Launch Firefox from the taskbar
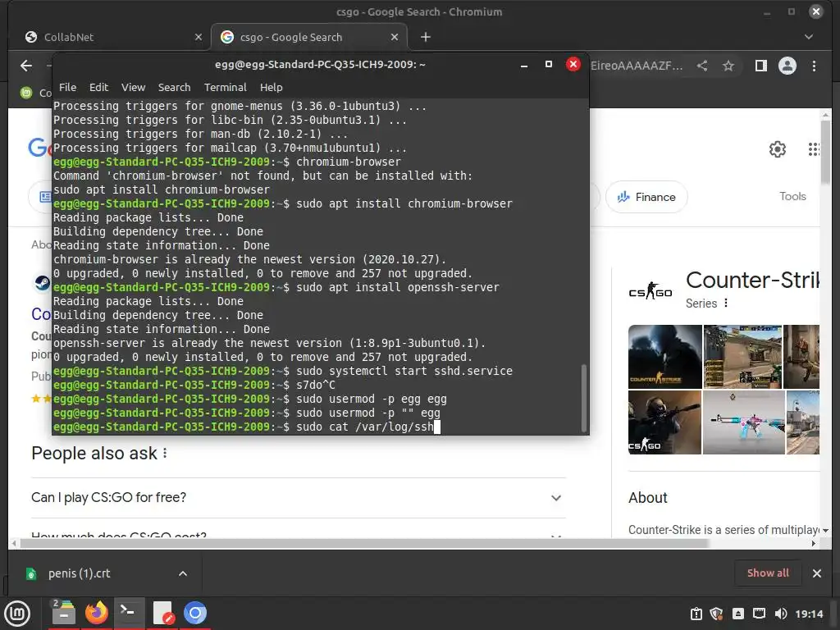 coord(97,613)
